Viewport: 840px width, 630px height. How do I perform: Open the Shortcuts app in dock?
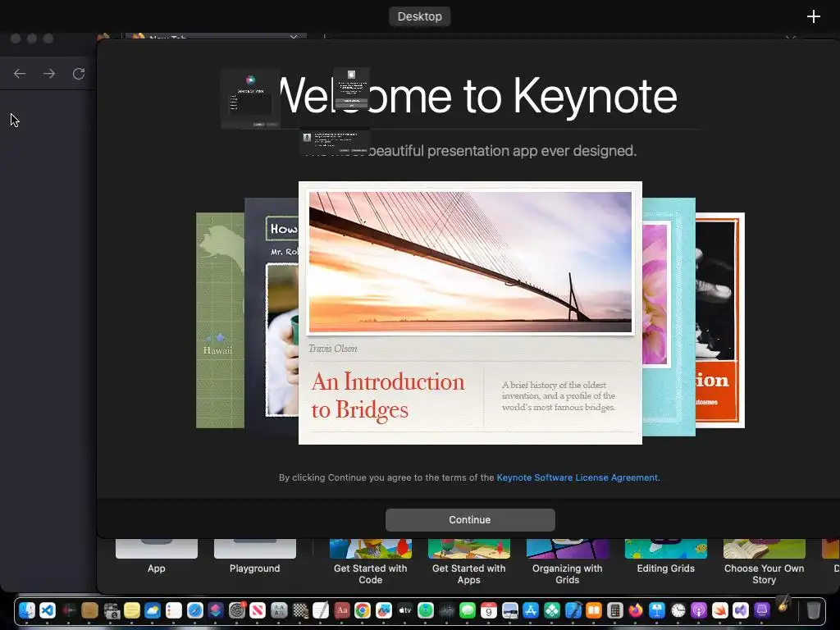point(216,610)
